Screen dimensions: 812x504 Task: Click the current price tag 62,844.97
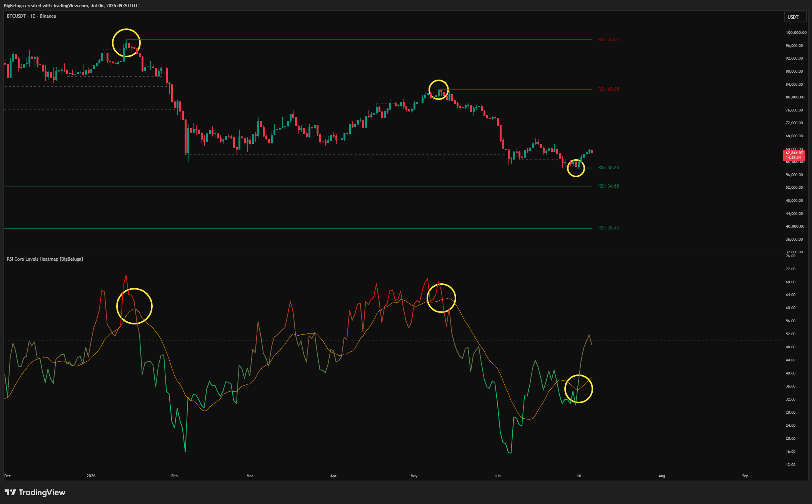coord(794,155)
